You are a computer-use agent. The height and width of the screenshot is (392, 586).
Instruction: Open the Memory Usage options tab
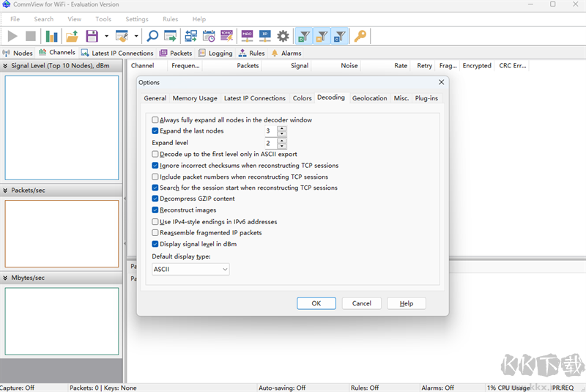point(195,98)
